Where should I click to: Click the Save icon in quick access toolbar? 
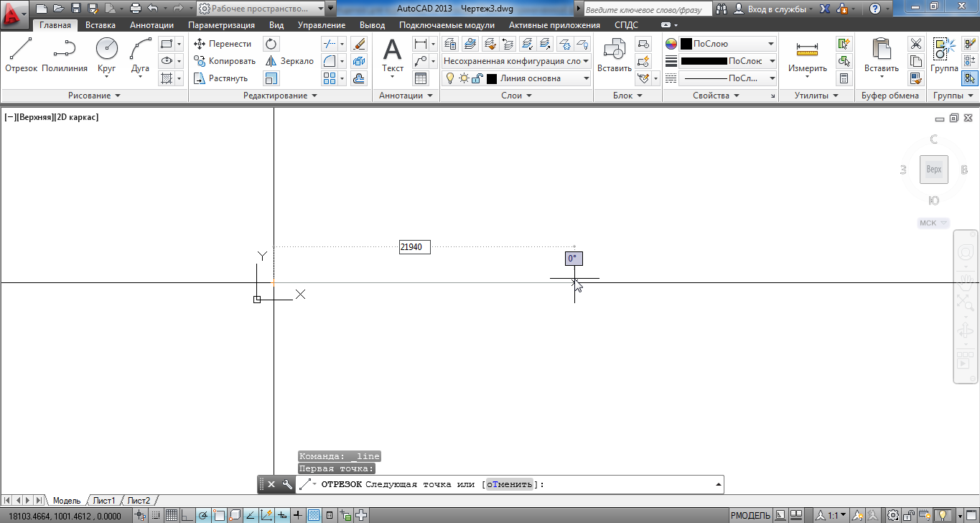click(x=75, y=9)
